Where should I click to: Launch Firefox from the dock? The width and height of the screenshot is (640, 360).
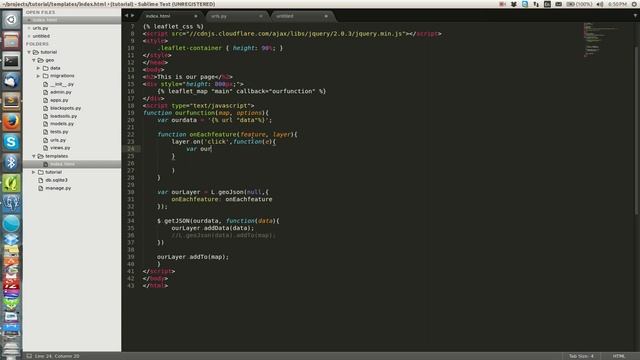coord(11,122)
